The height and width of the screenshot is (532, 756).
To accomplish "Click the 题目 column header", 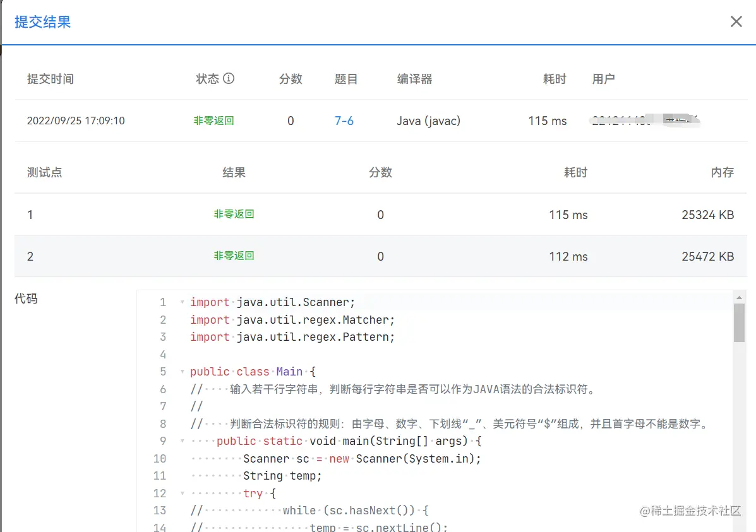I will pos(345,78).
